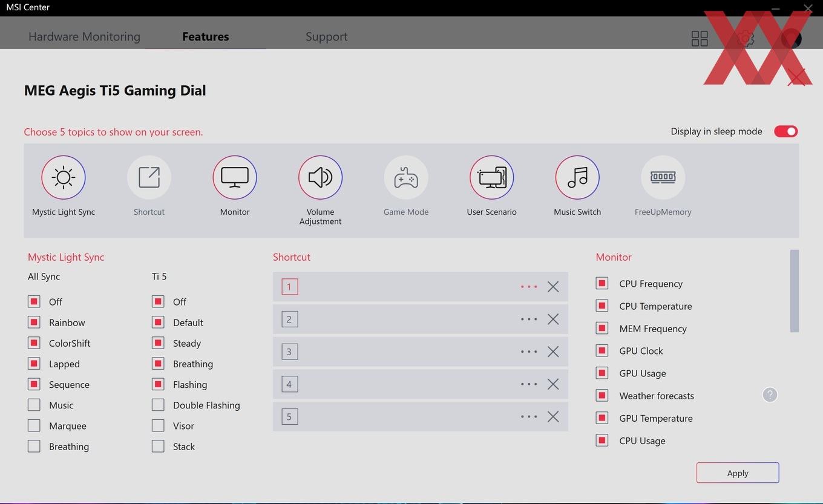Uncheck CPU Frequency monitor checkbox
Viewport: 823px width, 504px height.
[602, 283]
